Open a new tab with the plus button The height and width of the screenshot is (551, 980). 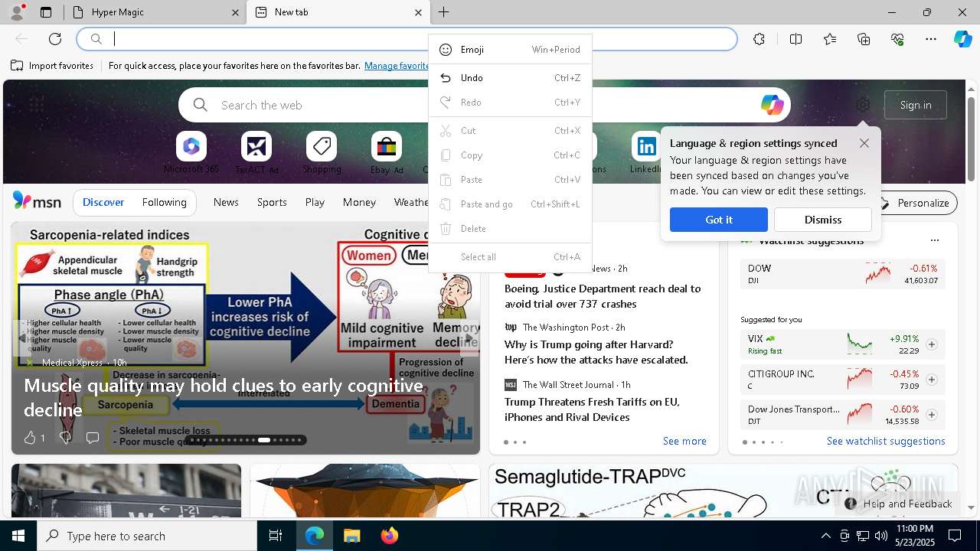tap(443, 12)
